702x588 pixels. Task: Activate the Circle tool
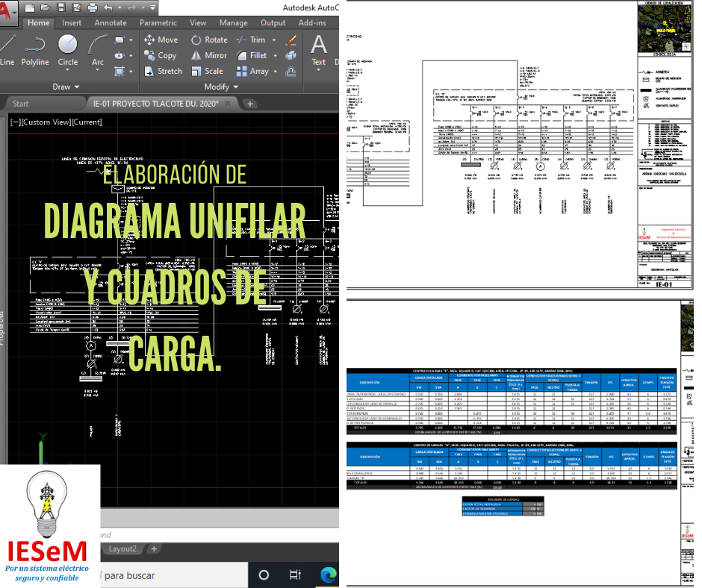coord(67,51)
